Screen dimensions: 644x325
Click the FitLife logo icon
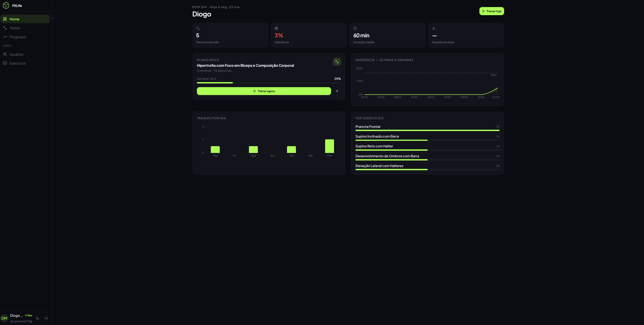(6, 6)
